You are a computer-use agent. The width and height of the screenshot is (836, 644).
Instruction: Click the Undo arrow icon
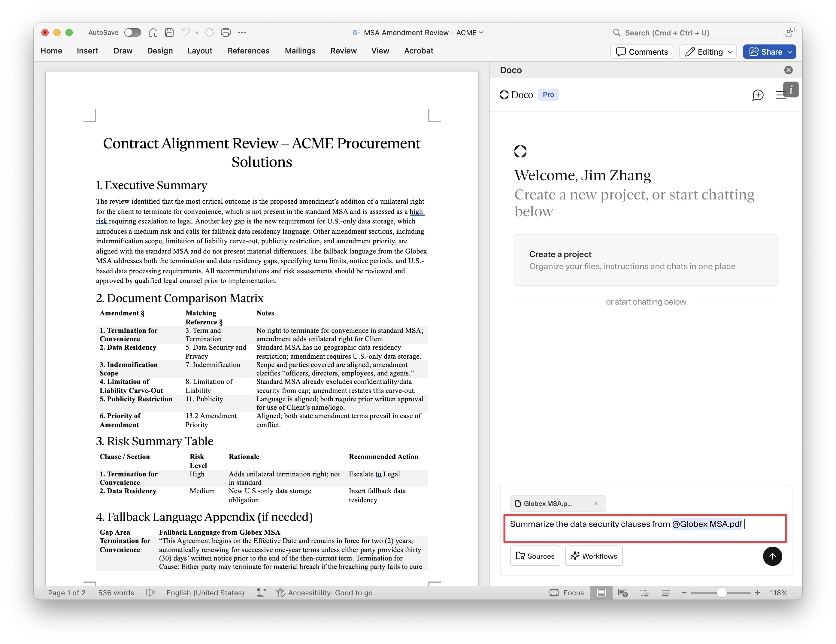pos(186,32)
